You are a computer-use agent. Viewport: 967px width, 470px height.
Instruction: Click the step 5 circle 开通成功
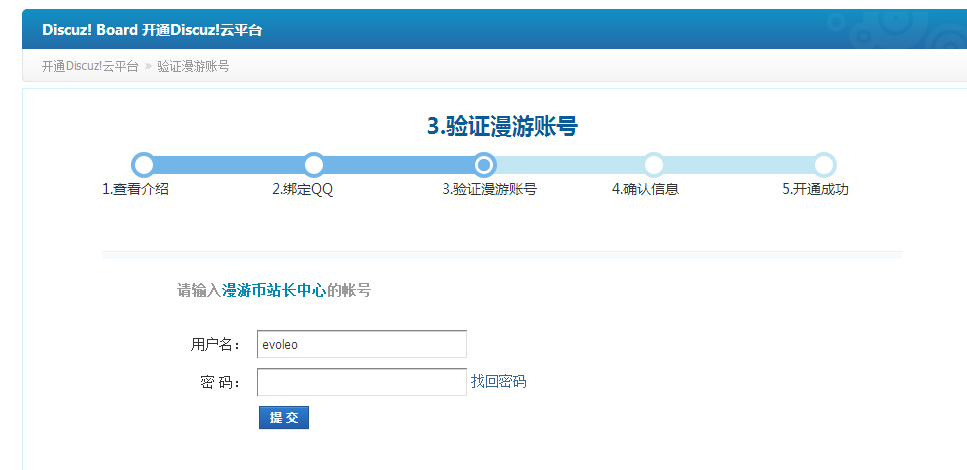824,165
